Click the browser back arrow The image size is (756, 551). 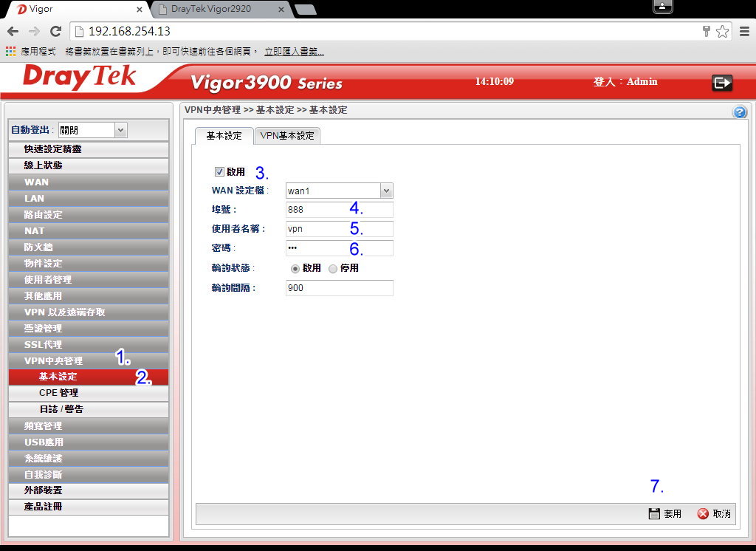click(x=13, y=31)
